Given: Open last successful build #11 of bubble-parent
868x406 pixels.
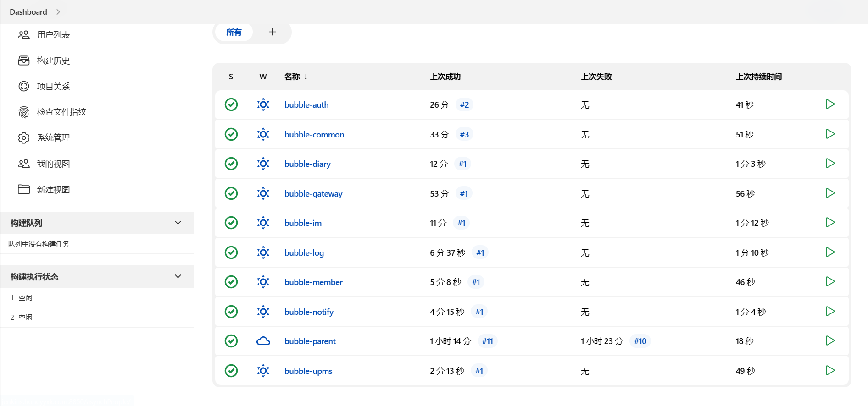Looking at the screenshot, I should 487,341.
